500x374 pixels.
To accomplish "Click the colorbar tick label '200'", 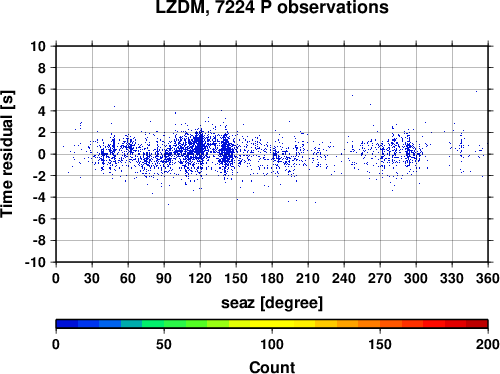I will (x=488, y=344).
